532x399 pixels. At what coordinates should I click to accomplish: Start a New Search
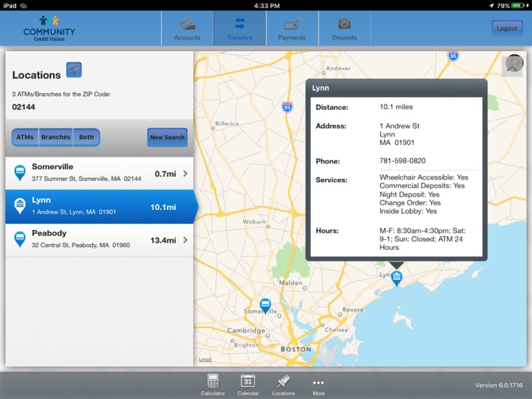coord(167,137)
